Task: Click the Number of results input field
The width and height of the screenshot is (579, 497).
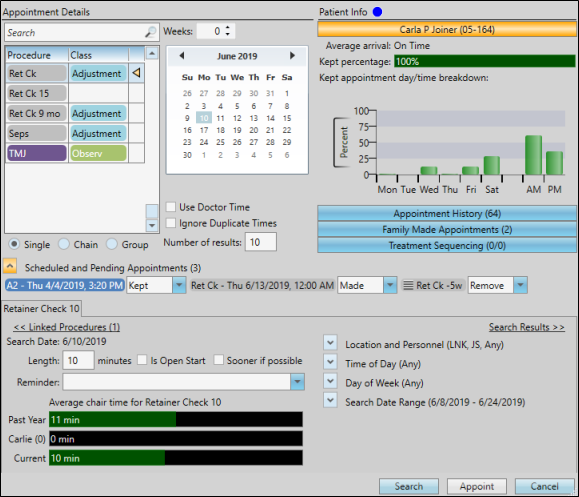Action: click(x=261, y=242)
